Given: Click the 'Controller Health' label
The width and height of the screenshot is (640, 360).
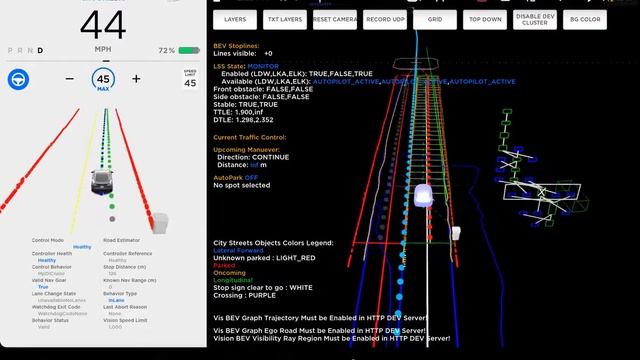Looking at the screenshot, I should click(x=51, y=253).
